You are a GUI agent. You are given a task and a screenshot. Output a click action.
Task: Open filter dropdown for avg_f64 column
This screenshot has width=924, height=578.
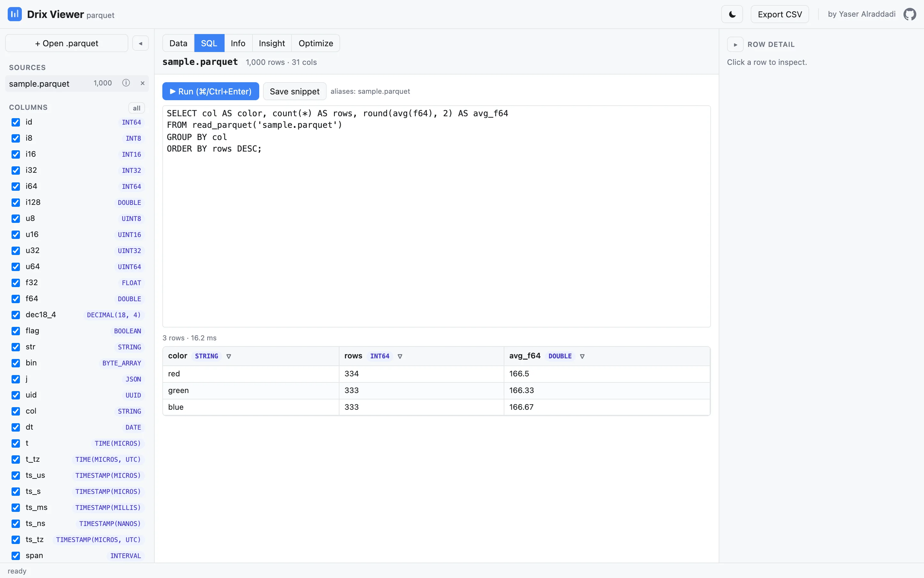point(582,356)
